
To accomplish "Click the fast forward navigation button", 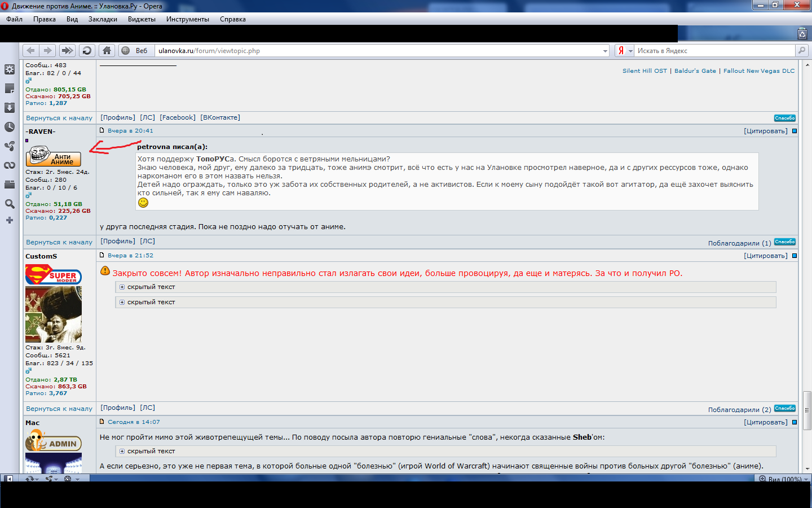I will coord(67,51).
